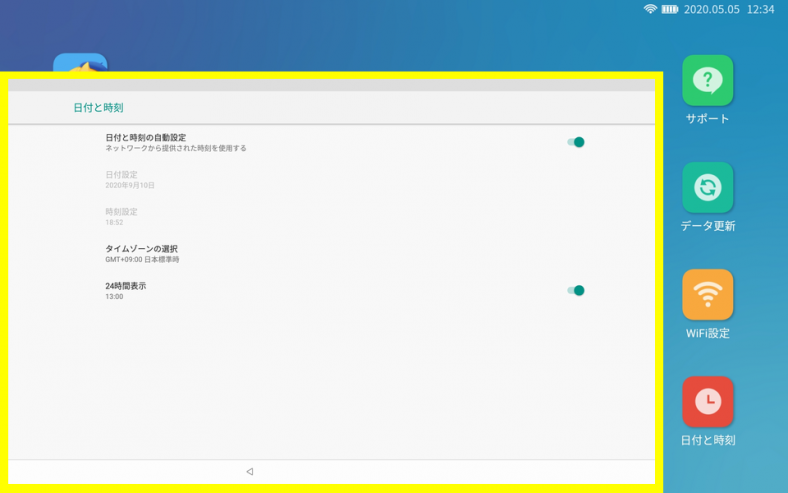Click the データ更新 label text
The image size is (788, 493).
[708, 226]
